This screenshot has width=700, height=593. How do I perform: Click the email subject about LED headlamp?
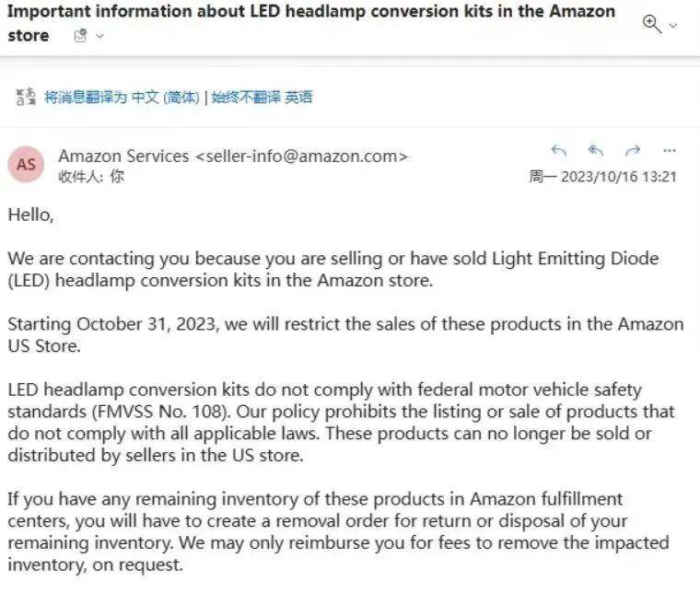click(311, 23)
